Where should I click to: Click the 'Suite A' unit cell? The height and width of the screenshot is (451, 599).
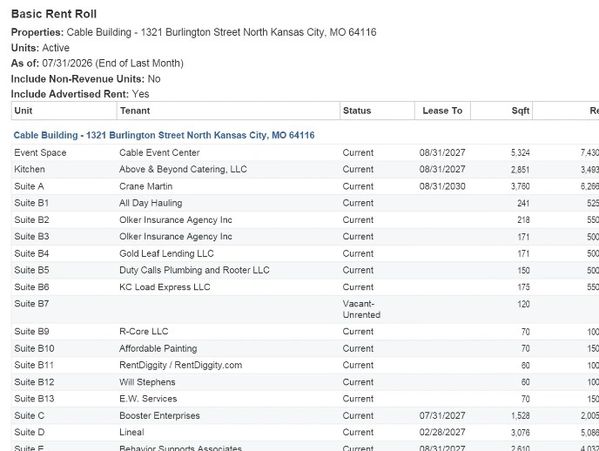(x=29, y=186)
